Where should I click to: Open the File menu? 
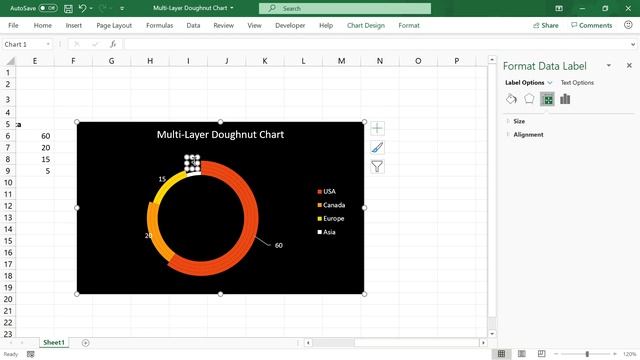coord(13,25)
